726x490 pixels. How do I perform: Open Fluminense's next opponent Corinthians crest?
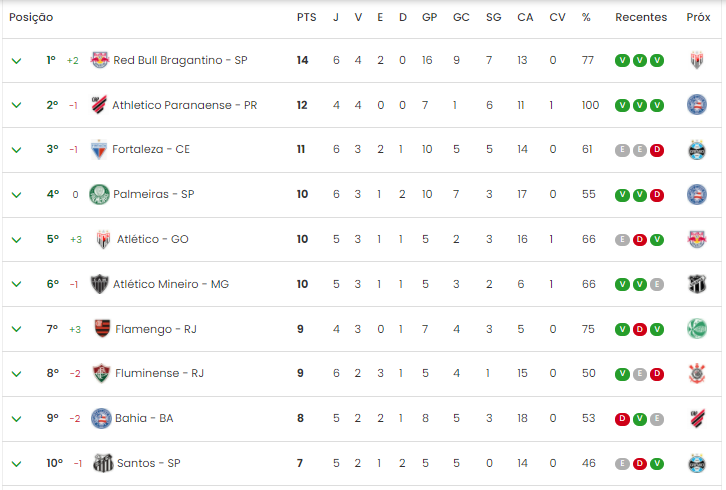pyautogui.click(x=697, y=373)
